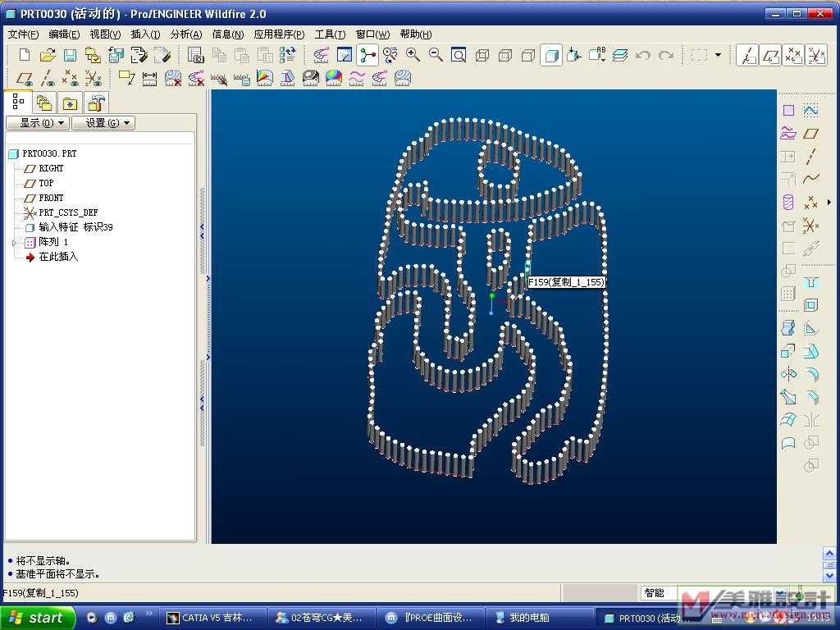The width and height of the screenshot is (840, 630).
Task: Select PRT_CSYS_DEF in model tree
Action: tap(68, 212)
